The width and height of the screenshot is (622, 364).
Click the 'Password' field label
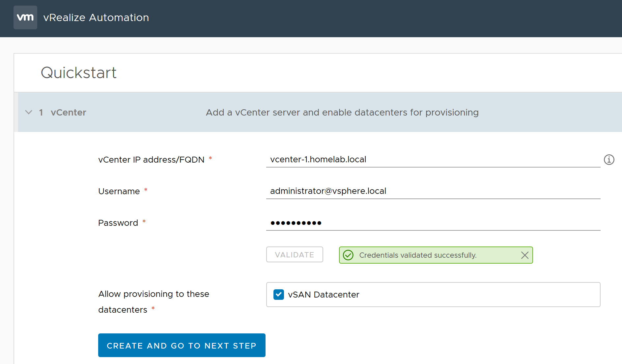[118, 223]
